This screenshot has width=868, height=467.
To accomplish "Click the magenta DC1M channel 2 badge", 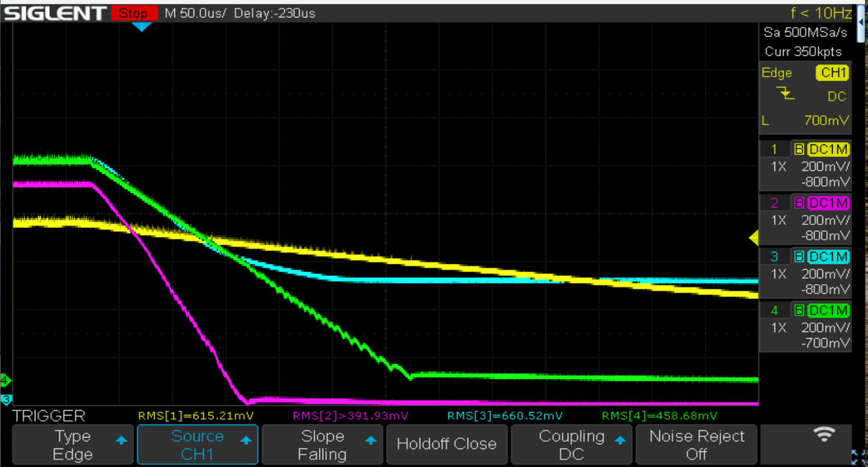I will [828, 203].
